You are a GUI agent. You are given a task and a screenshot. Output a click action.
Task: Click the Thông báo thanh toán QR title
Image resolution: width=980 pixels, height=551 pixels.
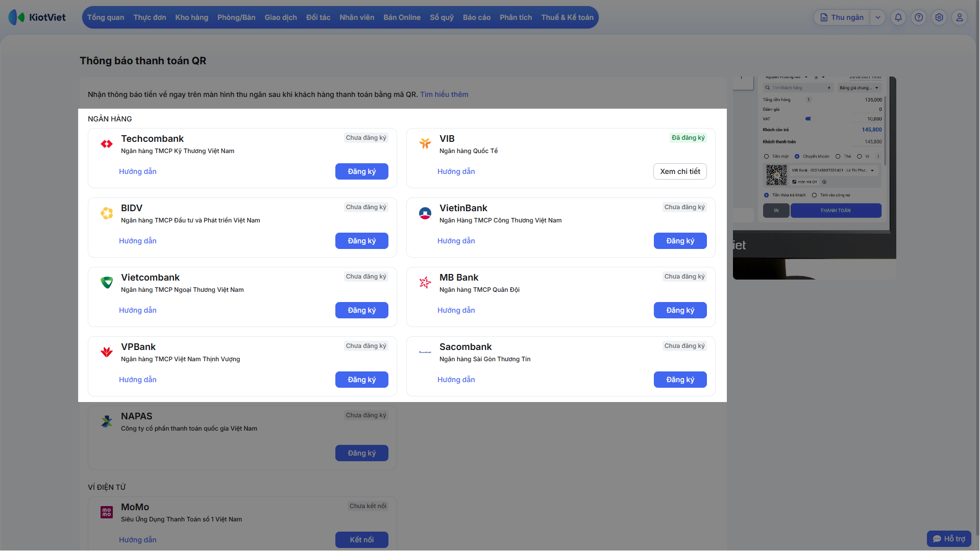143,61
